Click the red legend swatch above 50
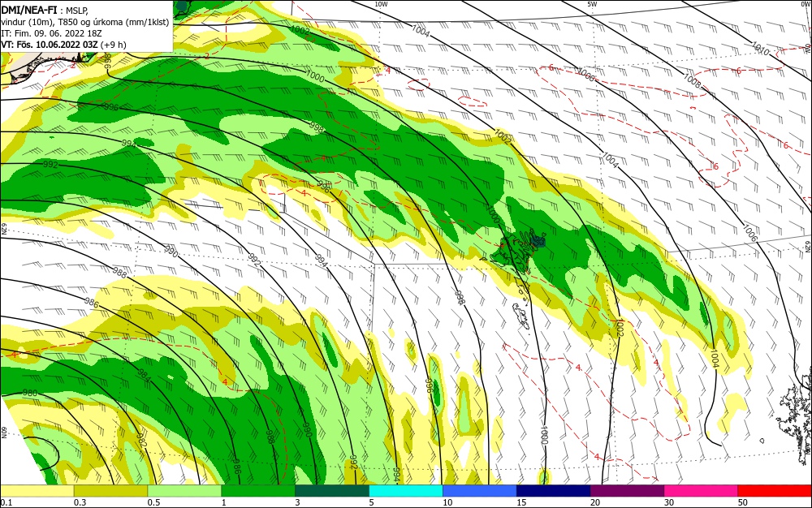The height and width of the screenshot is (508, 812). pyautogui.click(x=775, y=491)
